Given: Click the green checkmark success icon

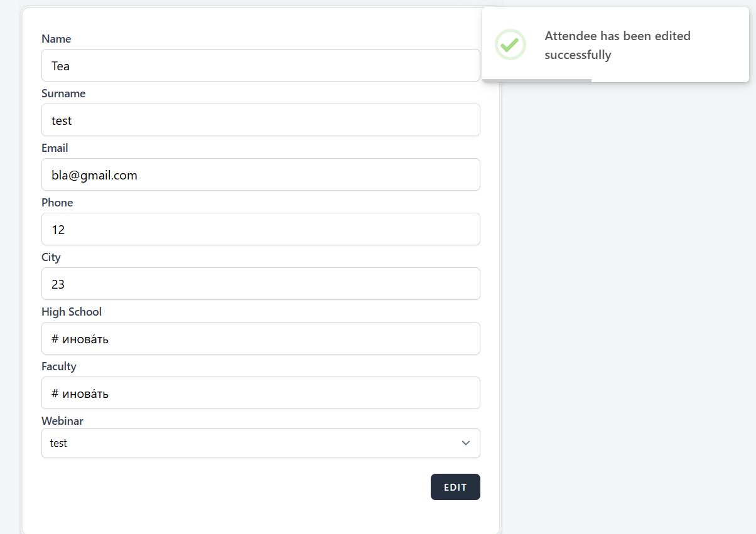Looking at the screenshot, I should [510, 45].
